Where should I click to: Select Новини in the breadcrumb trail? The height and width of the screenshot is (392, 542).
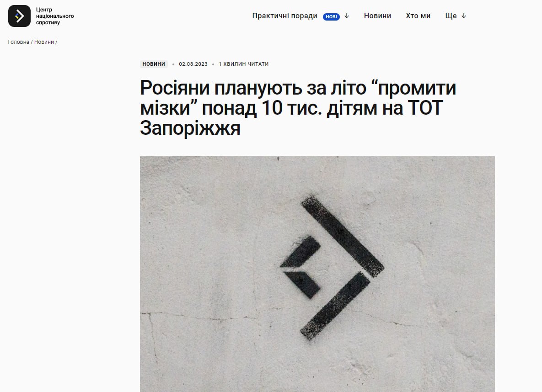click(44, 42)
